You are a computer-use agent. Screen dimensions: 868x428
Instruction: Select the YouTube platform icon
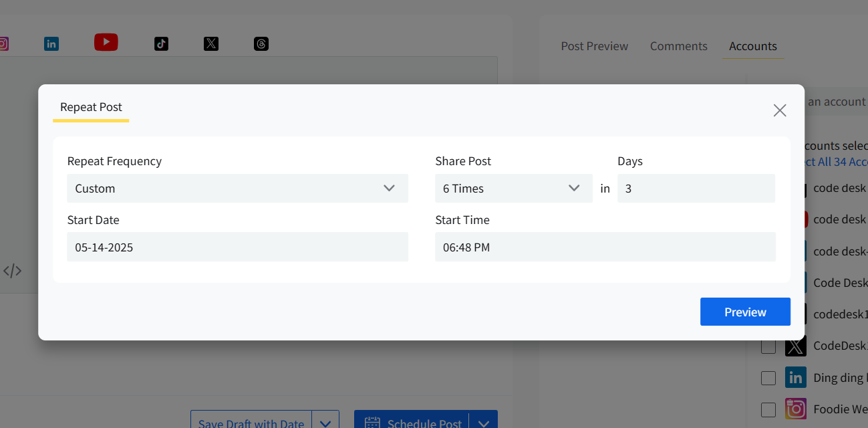pos(106,43)
